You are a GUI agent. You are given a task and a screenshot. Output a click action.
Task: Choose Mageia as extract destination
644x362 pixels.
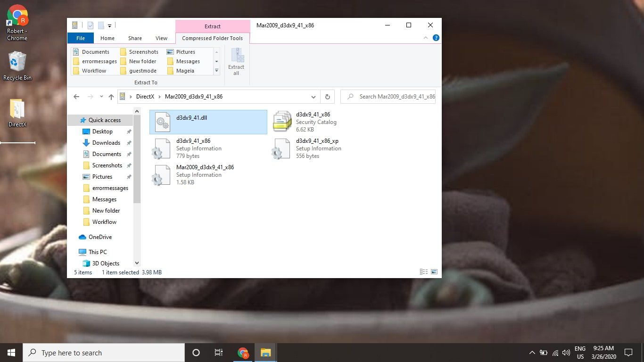(185, 71)
